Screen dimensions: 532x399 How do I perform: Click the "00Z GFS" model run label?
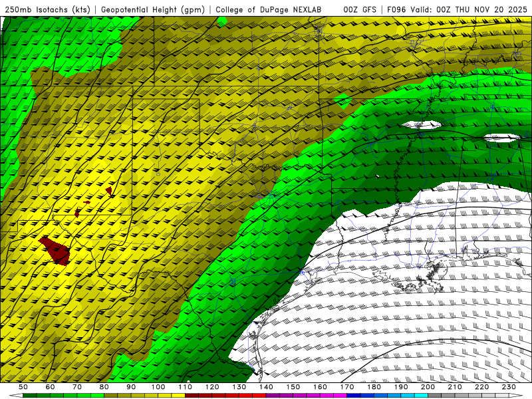360,10
